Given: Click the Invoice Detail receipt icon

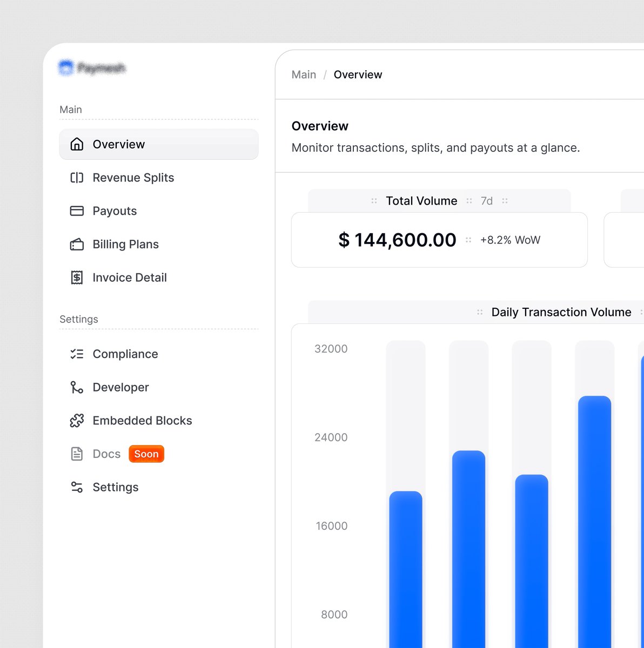Looking at the screenshot, I should (x=77, y=278).
